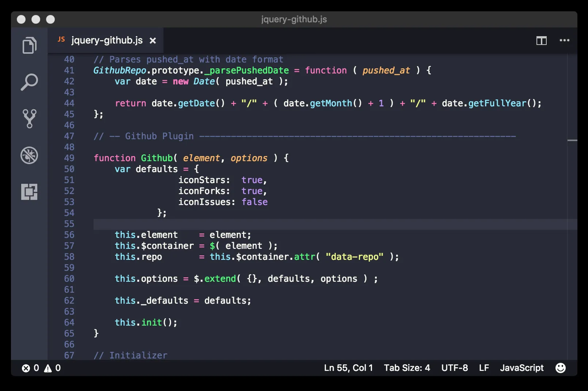Image resolution: width=588 pixels, height=391 pixels.
Task: Click the "pushed_at" parameter on line 41
Action: point(386,70)
